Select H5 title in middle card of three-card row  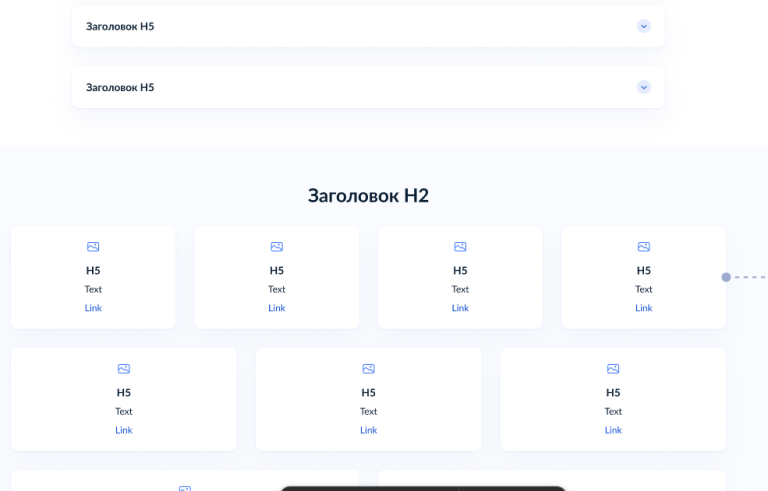click(x=368, y=393)
